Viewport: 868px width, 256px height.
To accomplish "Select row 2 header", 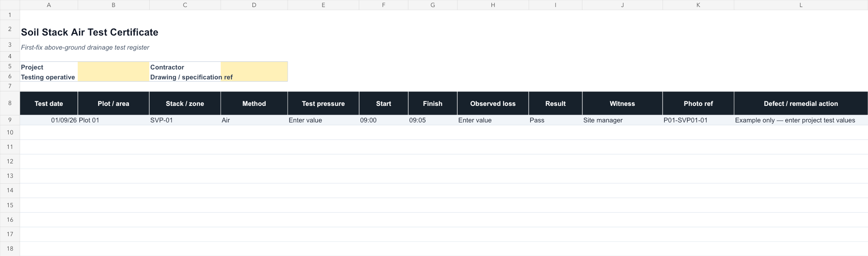I will [x=10, y=29].
